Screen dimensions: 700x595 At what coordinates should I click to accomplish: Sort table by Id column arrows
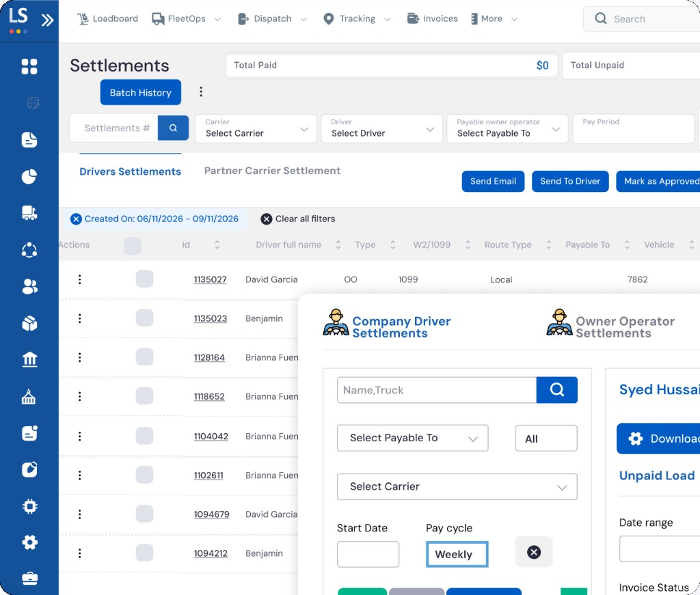(x=217, y=245)
